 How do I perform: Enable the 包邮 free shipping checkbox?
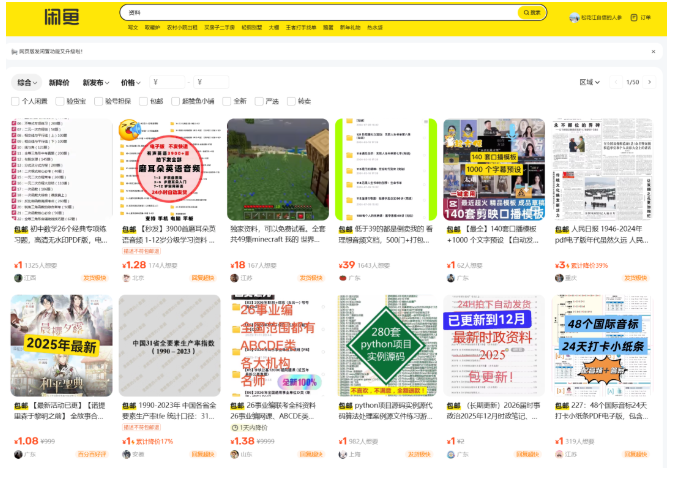[144, 101]
